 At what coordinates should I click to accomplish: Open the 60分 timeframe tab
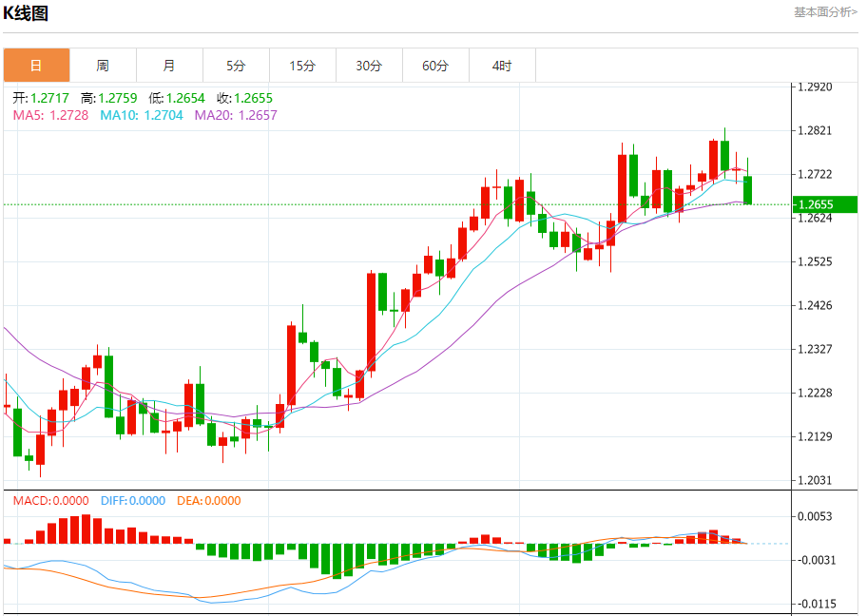(x=435, y=66)
